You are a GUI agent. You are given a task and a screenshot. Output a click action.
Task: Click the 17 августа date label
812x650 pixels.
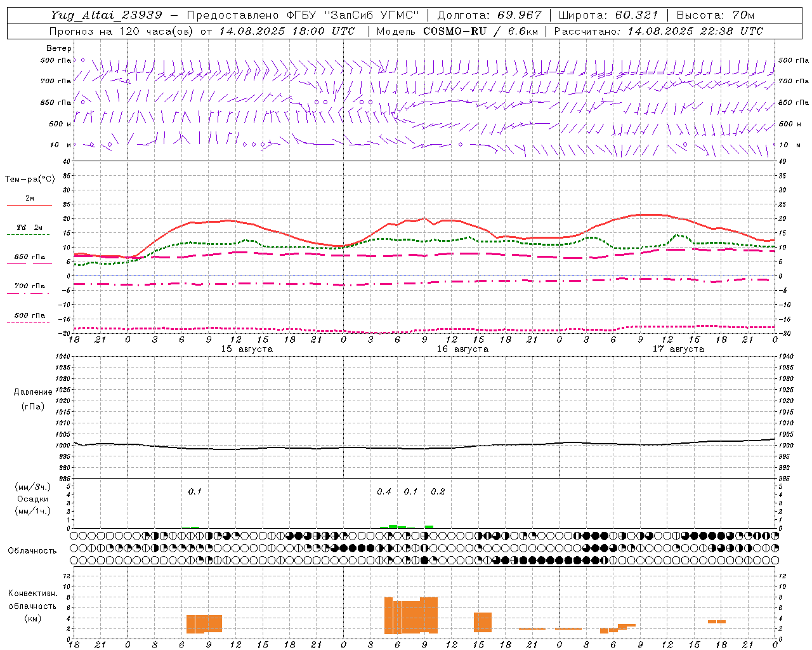678,349
